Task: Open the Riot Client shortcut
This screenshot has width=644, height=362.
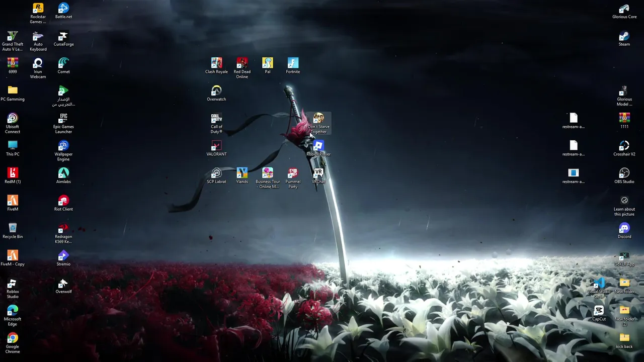Action: click(x=63, y=203)
